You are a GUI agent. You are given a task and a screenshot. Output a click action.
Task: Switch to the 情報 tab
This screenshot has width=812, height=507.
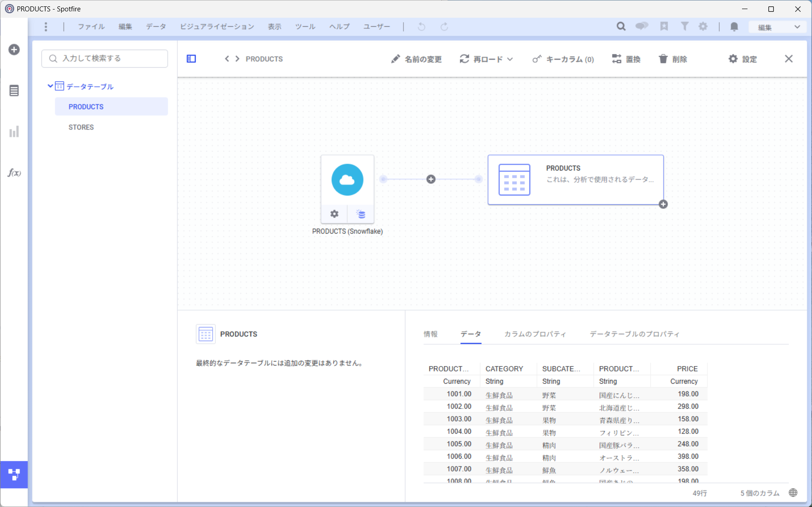(x=431, y=334)
